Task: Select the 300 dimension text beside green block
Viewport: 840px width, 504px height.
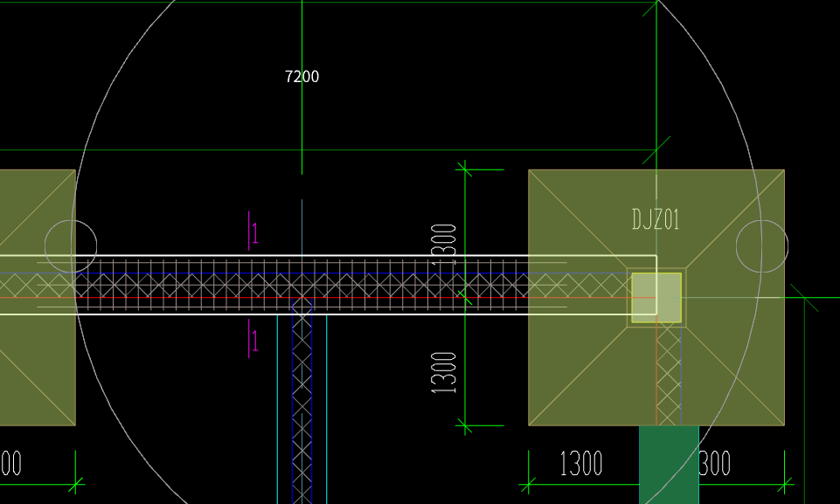Action: point(715,464)
